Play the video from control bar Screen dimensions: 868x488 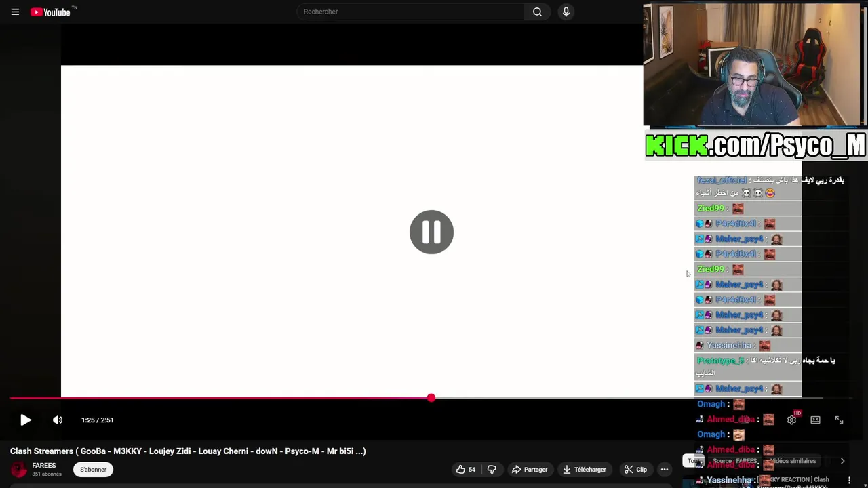(25, 420)
